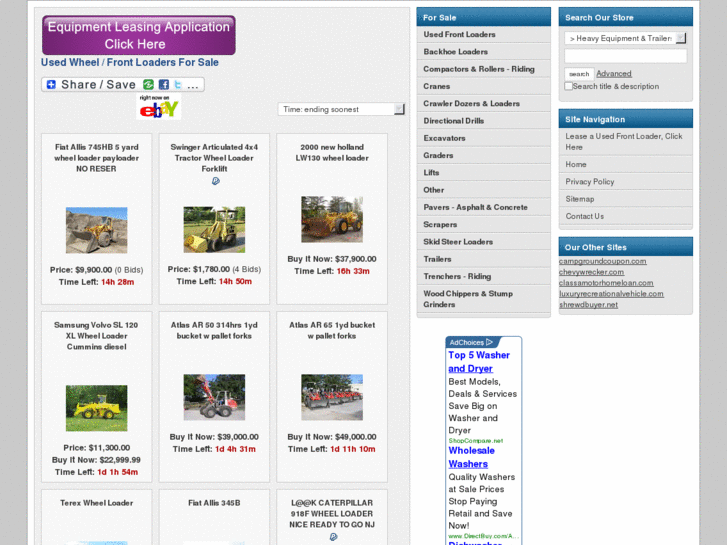Select 'Pavers - Asphalt & Concrete' category
The width and height of the screenshot is (727, 545).
pos(484,207)
